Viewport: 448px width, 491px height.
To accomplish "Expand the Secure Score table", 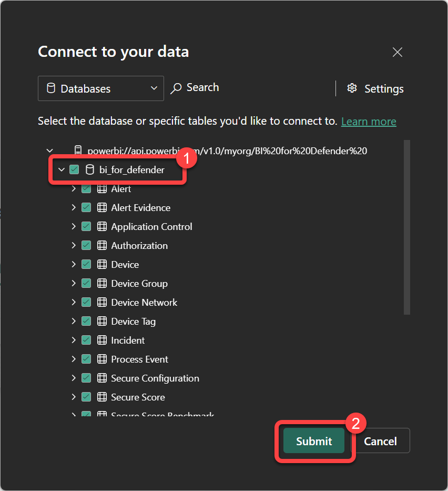I will point(74,397).
